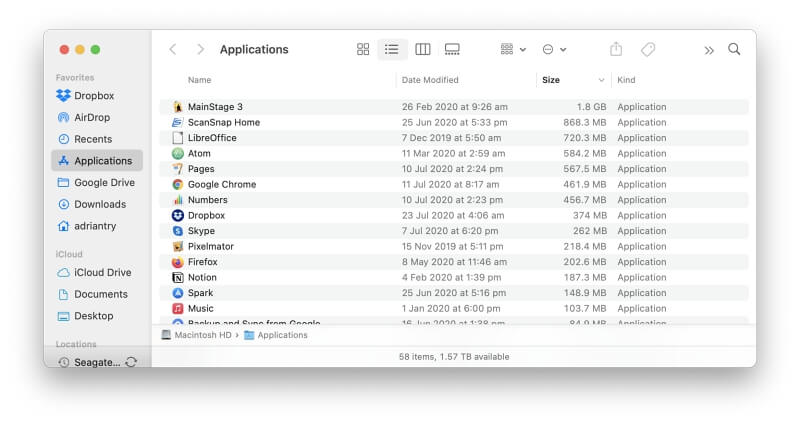Go back with the left arrow
Image resolution: width=800 pixels, height=425 pixels.
[173, 49]
